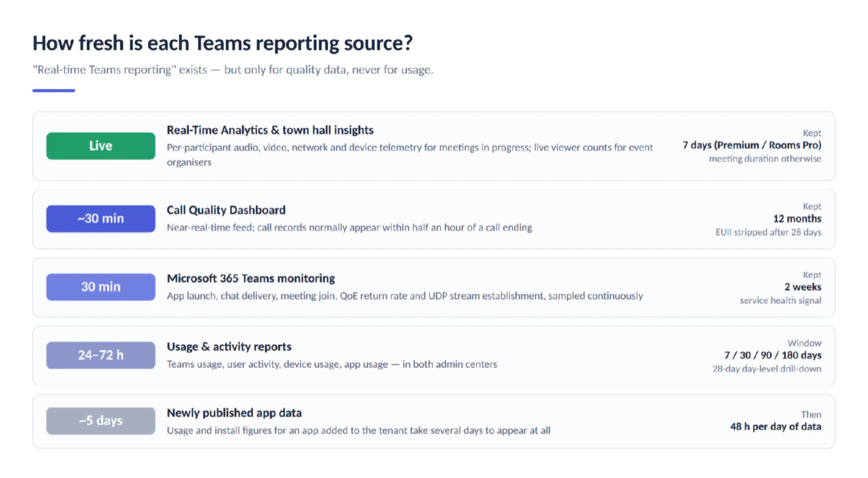The width and height of the screenshot is (868, 478).
Task: Click the 'Usage and install figures' description line
Action: click(358, 430)
